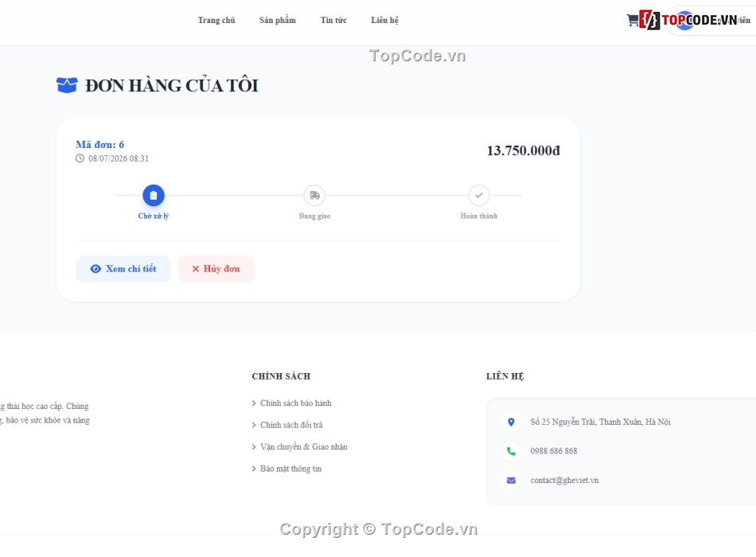Screen dimensions: 756x557
Task: Click the ĐƠN HÀNG CỦA TÔI heading
Action: click(x=172, y=86)
